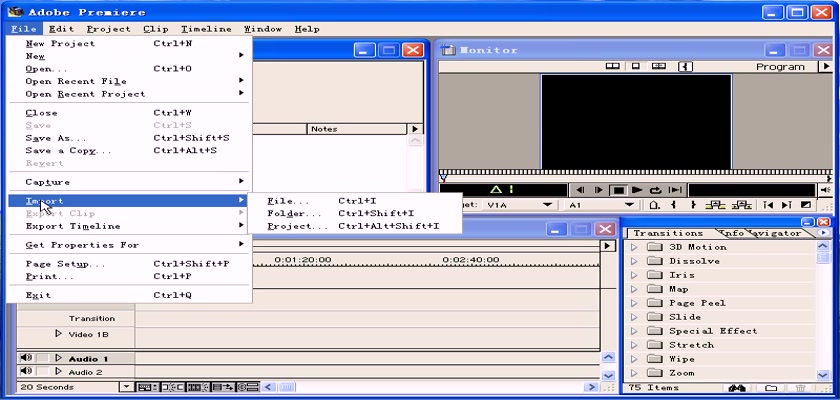Click Find binoculars in Transitions palette

coord(737,388)
